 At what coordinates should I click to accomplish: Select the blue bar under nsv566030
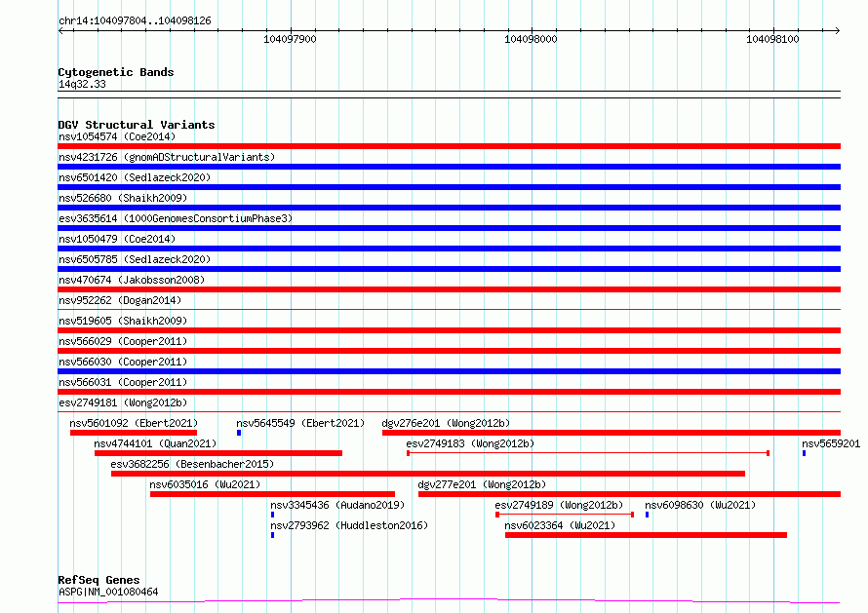[x=449, y=371]
